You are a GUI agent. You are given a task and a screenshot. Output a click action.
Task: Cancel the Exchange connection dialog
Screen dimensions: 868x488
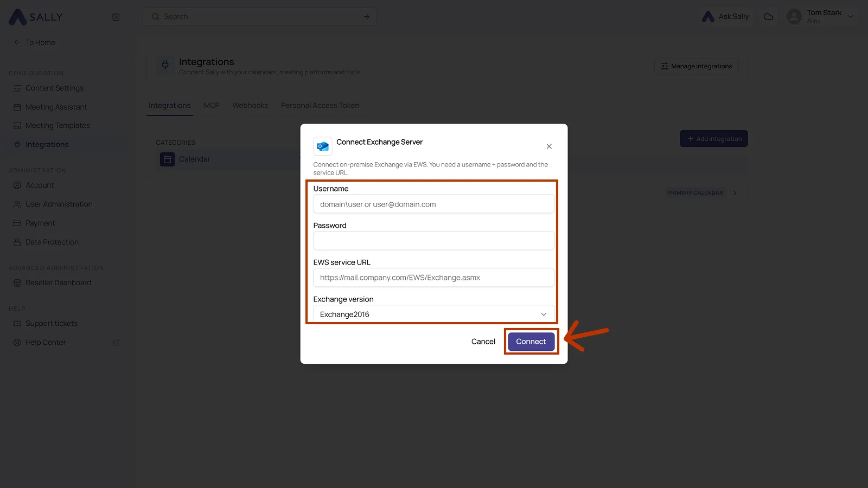click(483, 342)
